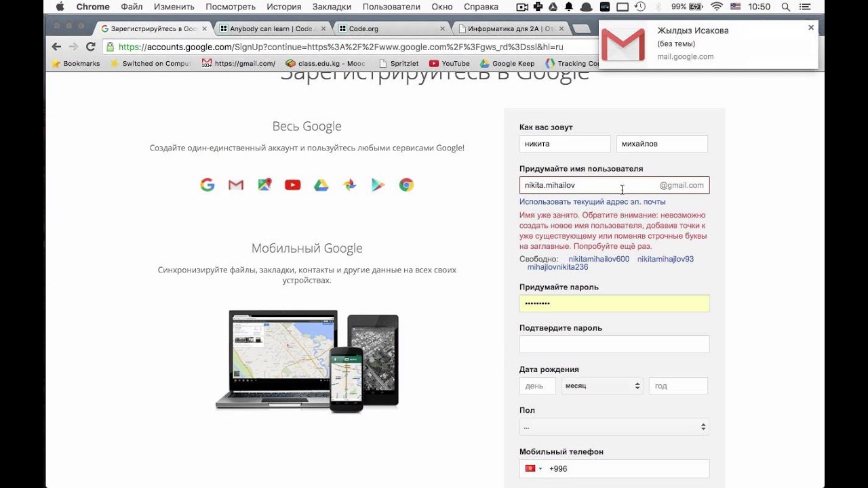Click the US flag input source icon
This screenshot has width=868, height=488.
[x=736, y=7]
